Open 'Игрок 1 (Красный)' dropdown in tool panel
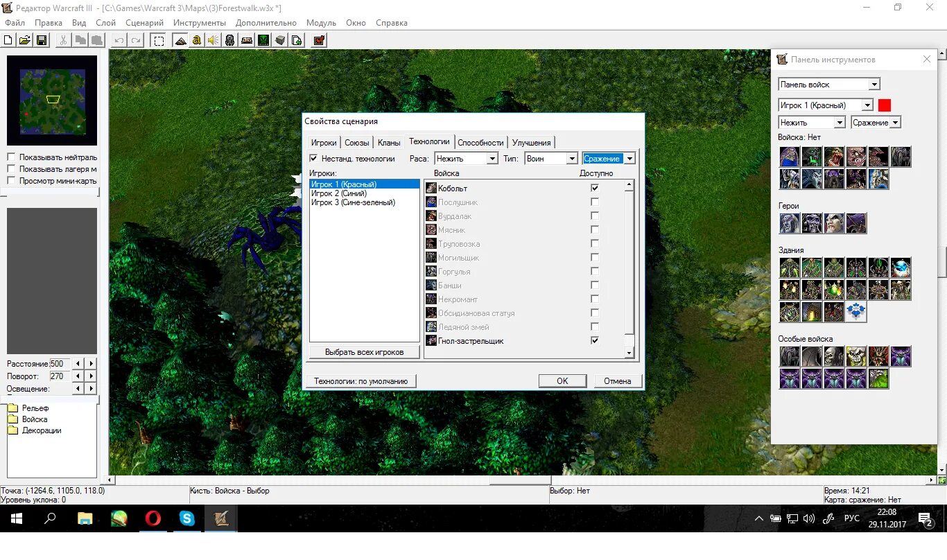Viewport: 947px width, 560px height. 826,105
